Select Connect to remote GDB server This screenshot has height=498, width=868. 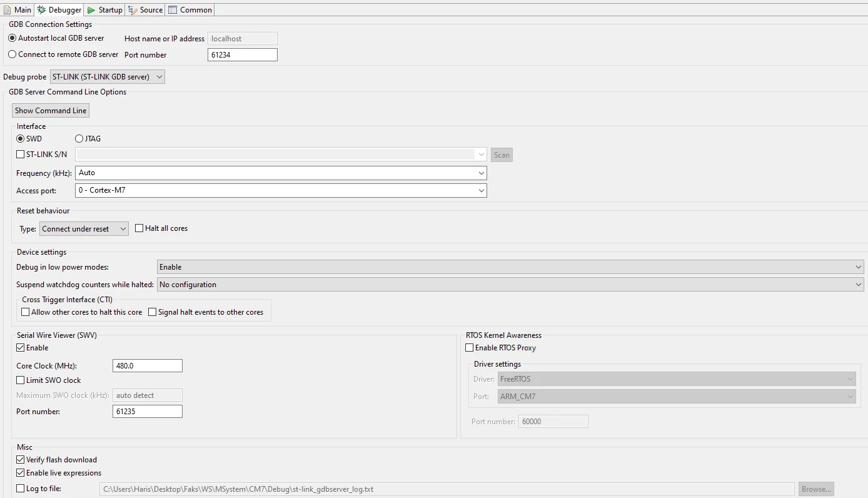[13, 54]
